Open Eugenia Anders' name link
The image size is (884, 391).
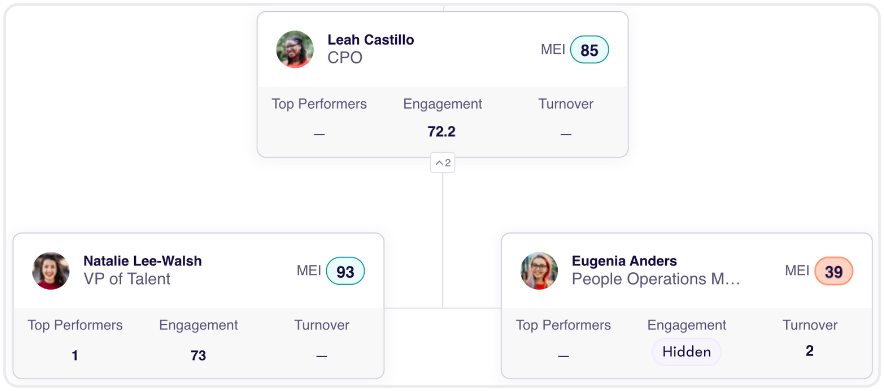point(624,261)
